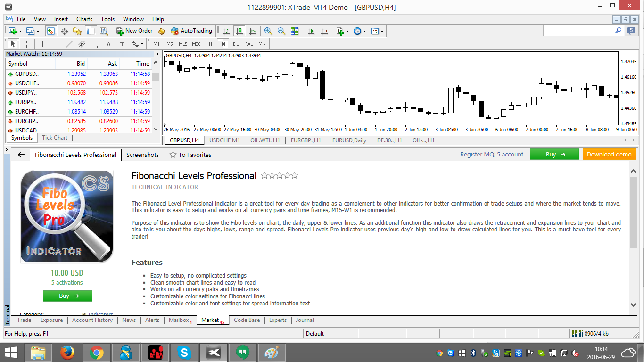Click the search magnifier icon
The height and width of the screenshot is (362, 644).
point(619,31)
